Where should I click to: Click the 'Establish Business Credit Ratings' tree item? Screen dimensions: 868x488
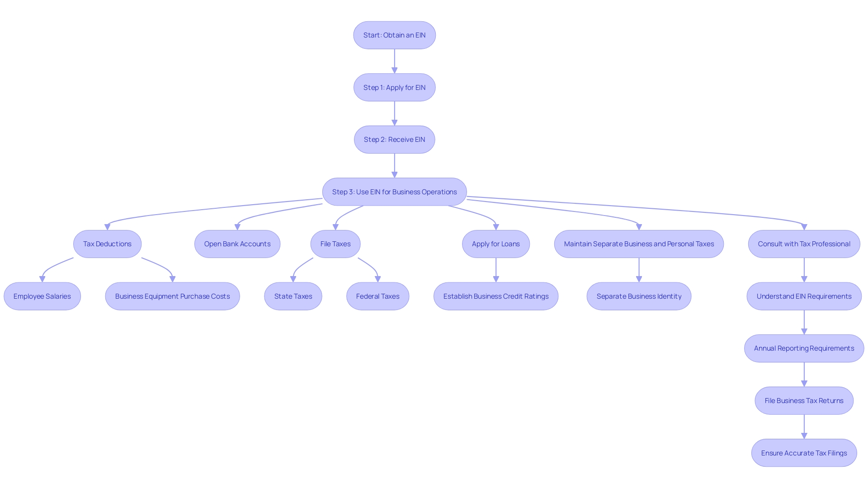[495, 296]
